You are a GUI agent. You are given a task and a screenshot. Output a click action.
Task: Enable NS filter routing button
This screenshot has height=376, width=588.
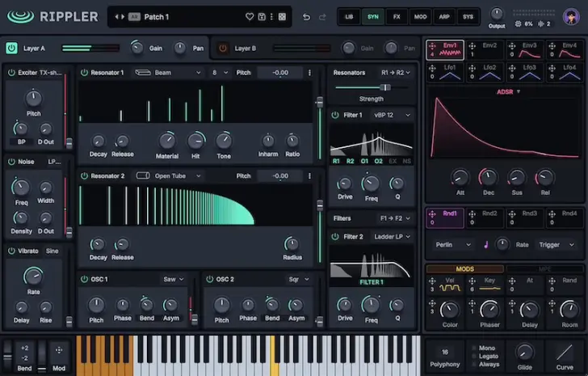(406, 161)
